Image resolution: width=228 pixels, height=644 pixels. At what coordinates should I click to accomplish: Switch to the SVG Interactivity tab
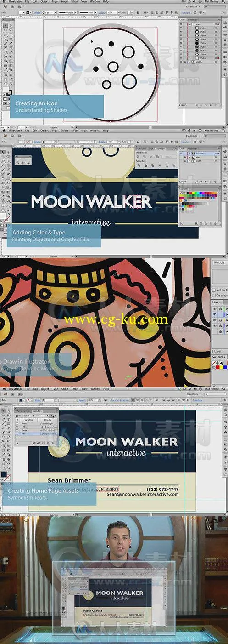pyautogui.click(x=23, y=410)
